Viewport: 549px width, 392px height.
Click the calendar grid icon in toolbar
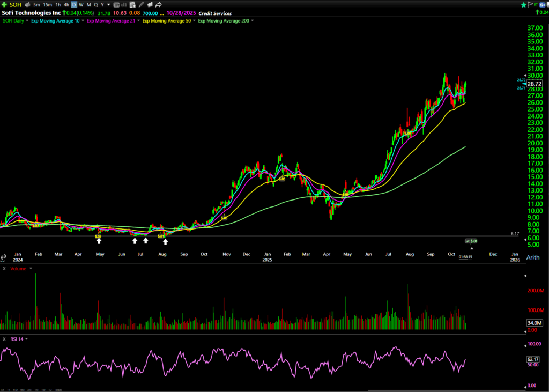point(132,4)
